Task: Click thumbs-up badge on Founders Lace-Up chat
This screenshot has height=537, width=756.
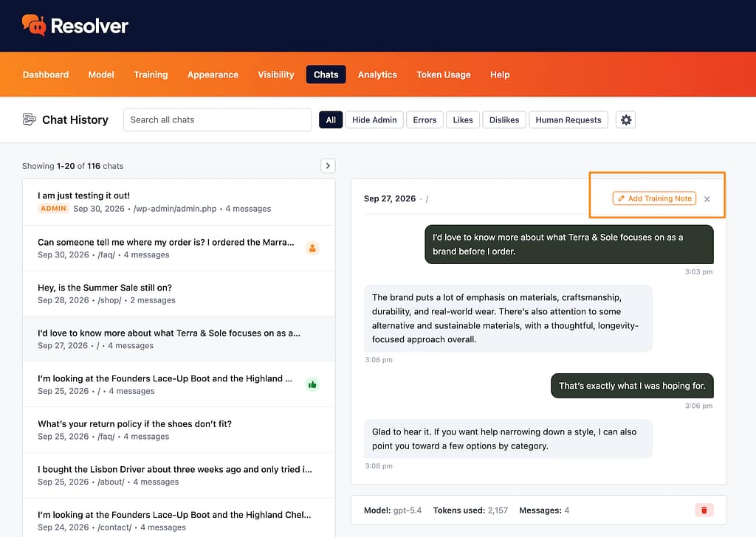Action: [x=312, y=384]
